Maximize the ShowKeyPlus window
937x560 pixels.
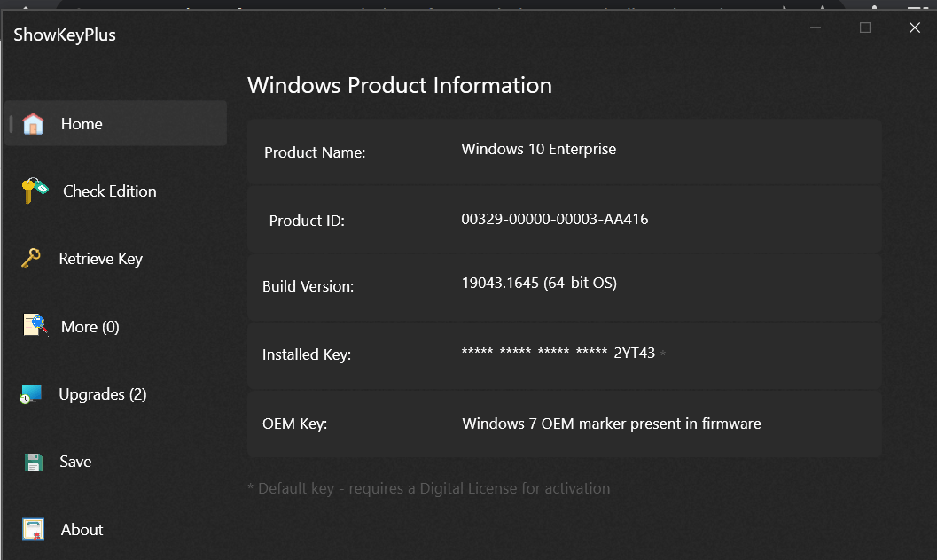[x=864, y=27]
